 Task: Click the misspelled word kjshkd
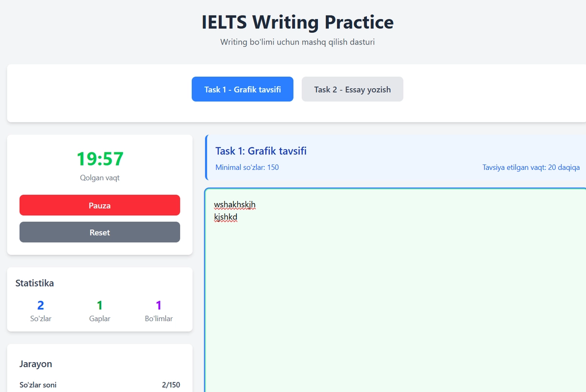pyautogui.click(x=226, y=217)
